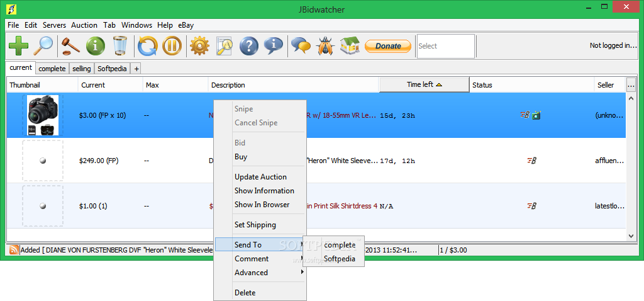Viewport: 644px width, 301px height.
Task: Sort by Max column header
Action: click(x=175, y=85)
